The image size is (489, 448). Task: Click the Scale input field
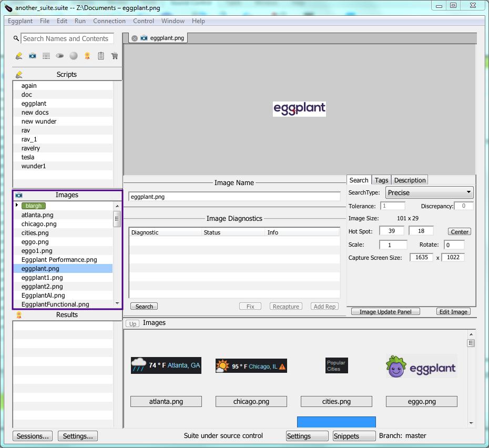pyautogui.click(x=393, y=245)
